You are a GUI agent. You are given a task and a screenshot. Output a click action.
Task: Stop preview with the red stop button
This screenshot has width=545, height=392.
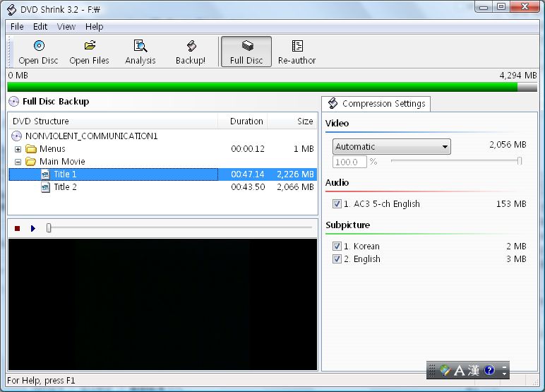click(18, 228)
